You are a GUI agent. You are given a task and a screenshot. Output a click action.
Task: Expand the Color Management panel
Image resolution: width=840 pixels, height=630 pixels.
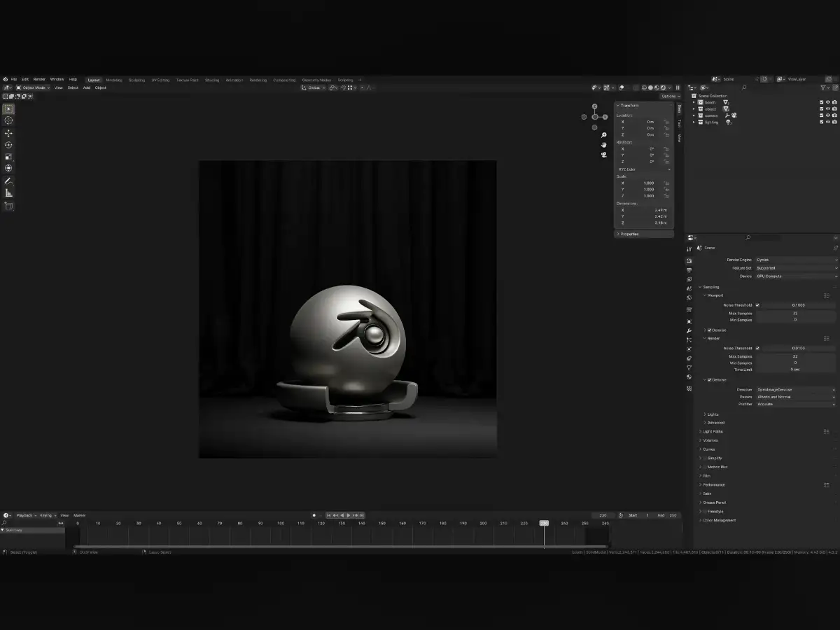coord(718,520)
